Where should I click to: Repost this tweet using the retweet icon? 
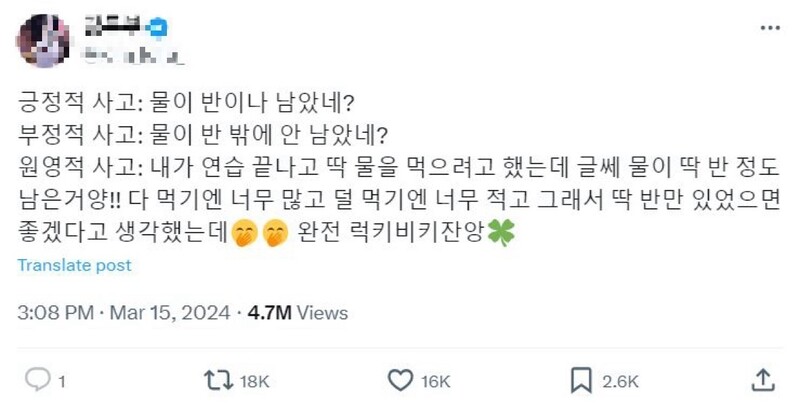(x=214, y=379)
